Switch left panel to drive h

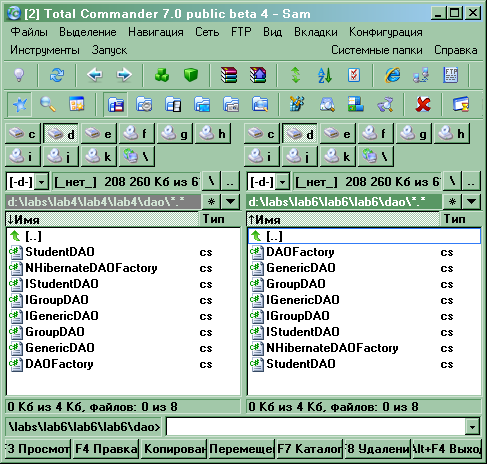pyautogui.click(x=213, y=134)
